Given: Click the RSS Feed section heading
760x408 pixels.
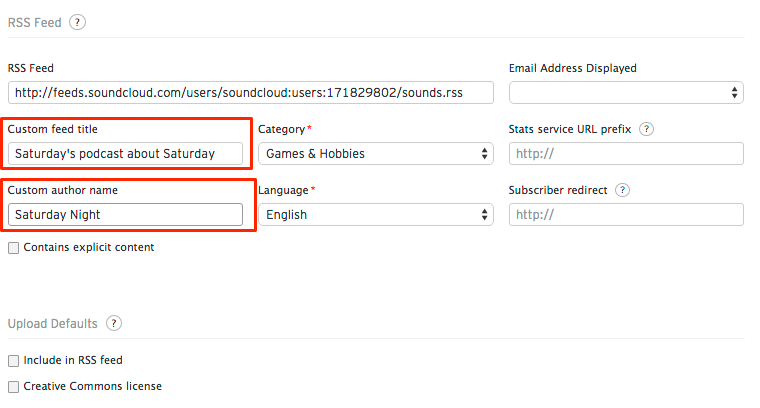Looking at the screenshot, I should [34, 22].
